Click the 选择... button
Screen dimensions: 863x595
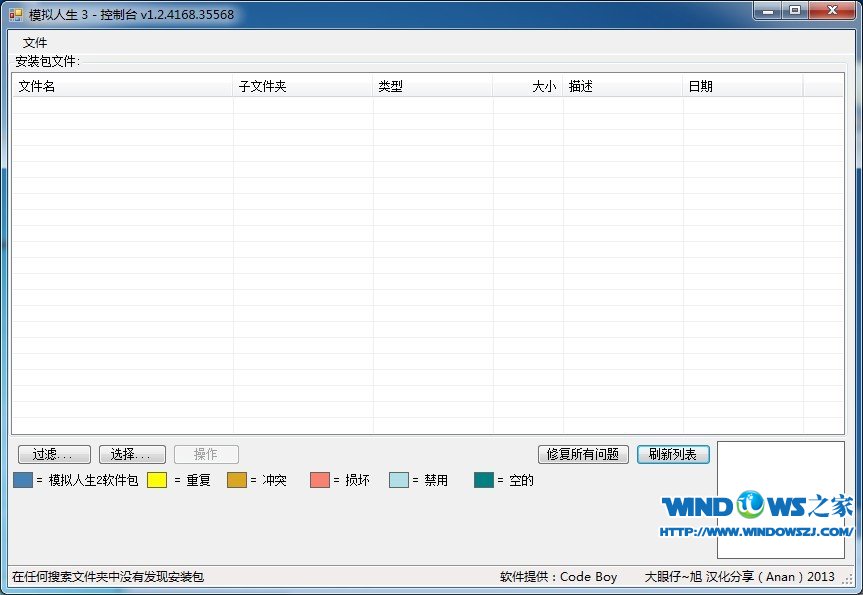click(x=132, y=454)
